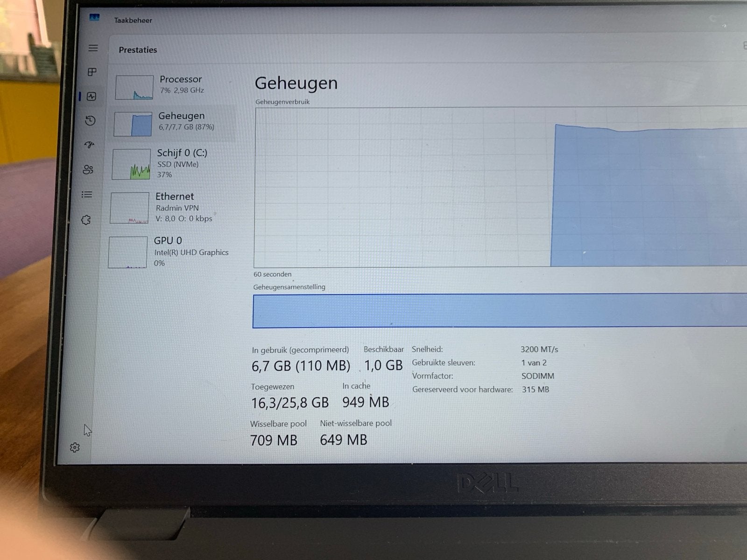Click the '3200 MT/s' Snelheid value

point(539,350)
